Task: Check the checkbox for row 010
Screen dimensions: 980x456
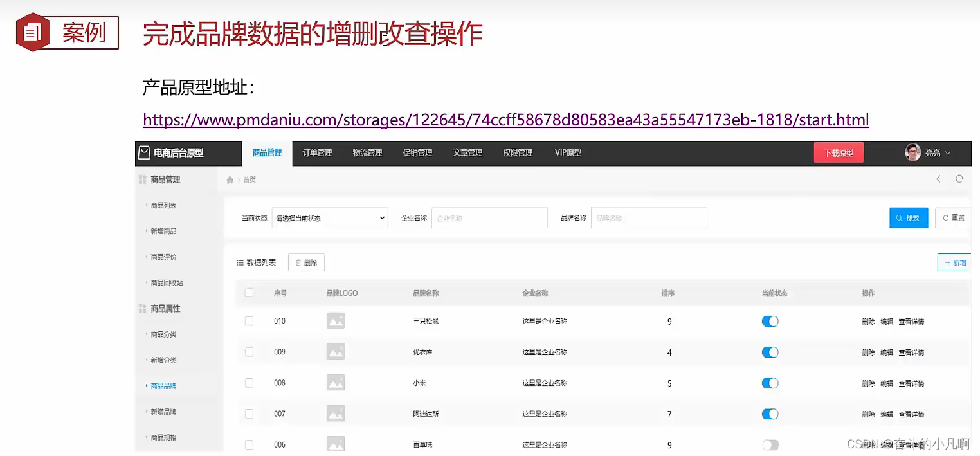Action: [249, 321]
